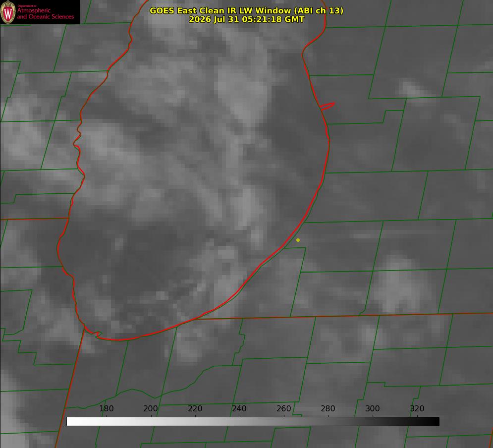The image size is (493, 448).
Task: Click the 180 label on the colorbar
Action: (x=106, y=408)
